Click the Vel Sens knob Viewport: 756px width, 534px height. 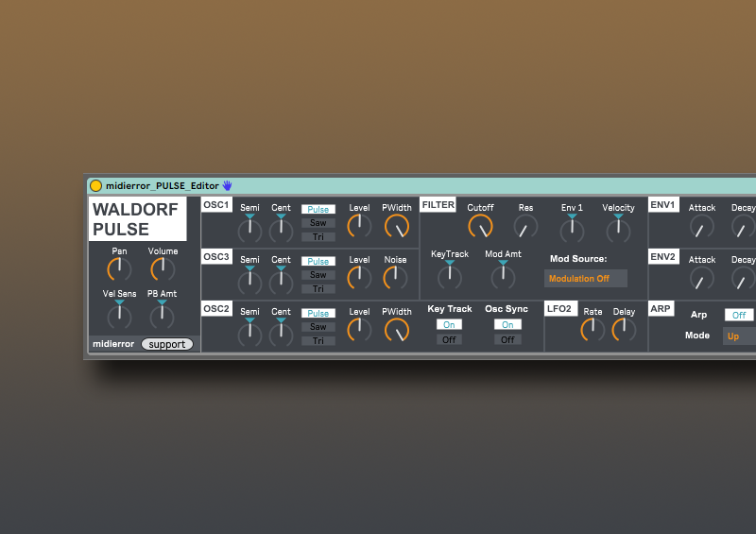[x=119, y=316]
